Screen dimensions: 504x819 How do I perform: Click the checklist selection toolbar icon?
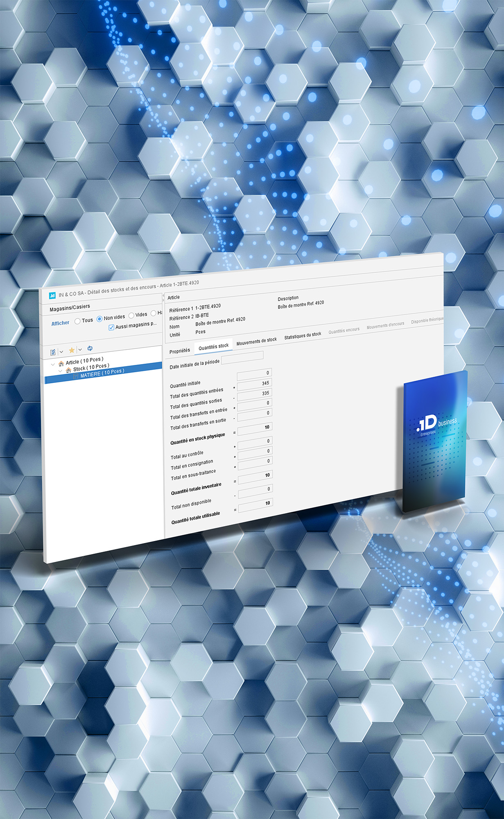(53, 352)
